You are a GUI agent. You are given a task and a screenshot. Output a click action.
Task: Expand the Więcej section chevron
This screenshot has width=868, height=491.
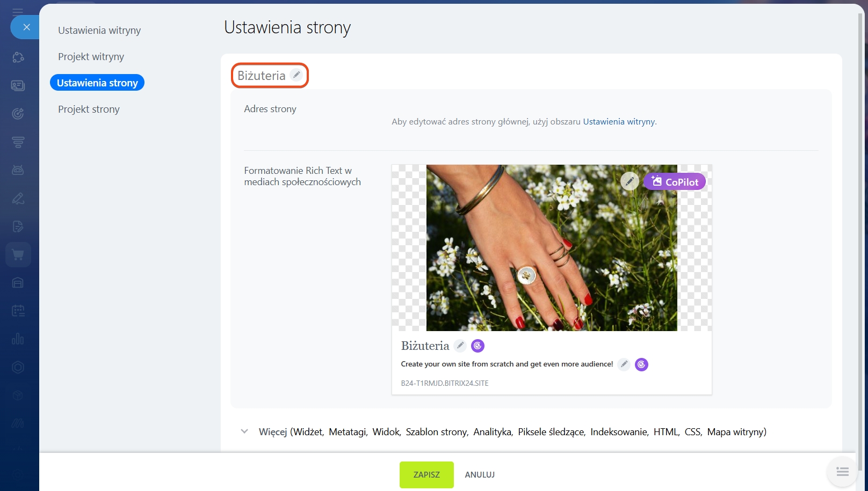click(x=244, y=431)
